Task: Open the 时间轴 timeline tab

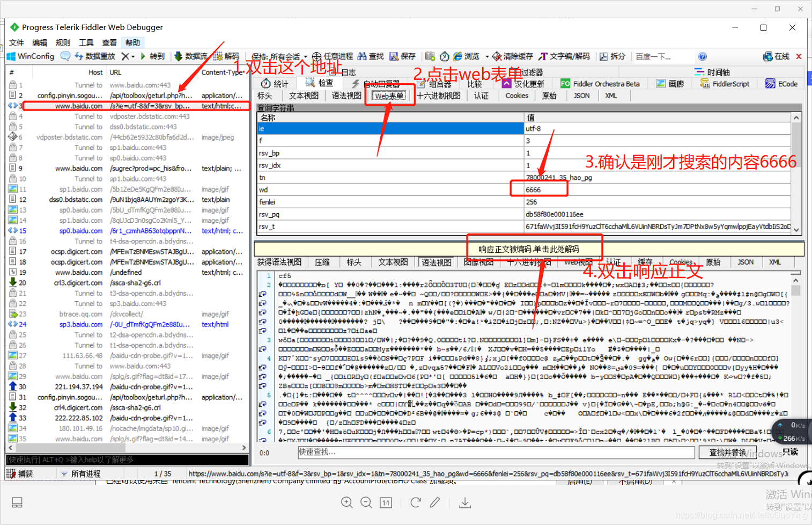Action: tap(712, 72)
